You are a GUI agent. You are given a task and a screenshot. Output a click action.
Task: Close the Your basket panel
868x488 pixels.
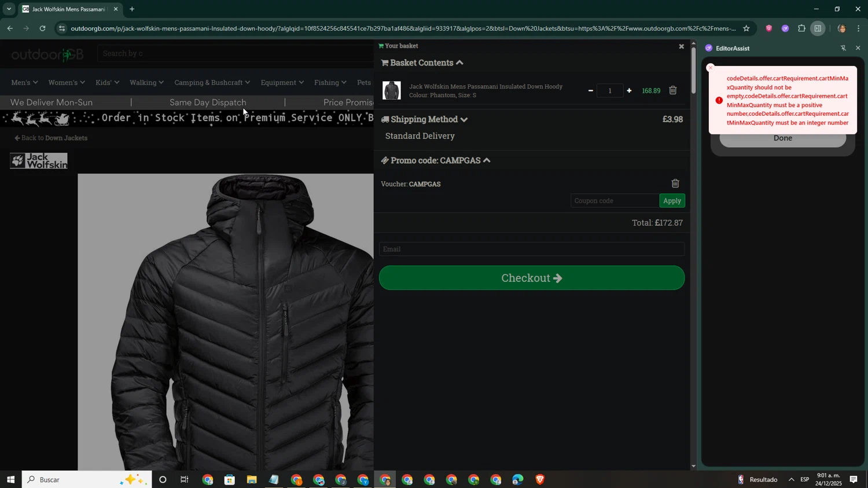point(681,46)
